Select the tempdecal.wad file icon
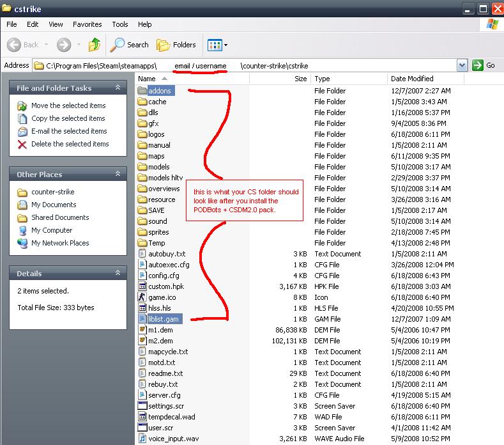The height and width of the screenshot is (445, 504). coord(142,417)
